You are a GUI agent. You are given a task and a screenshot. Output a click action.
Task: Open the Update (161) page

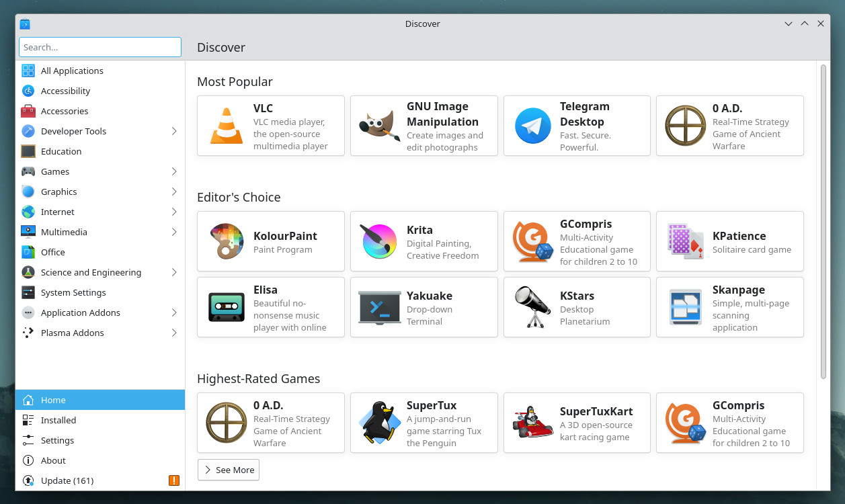click(100, 480)
